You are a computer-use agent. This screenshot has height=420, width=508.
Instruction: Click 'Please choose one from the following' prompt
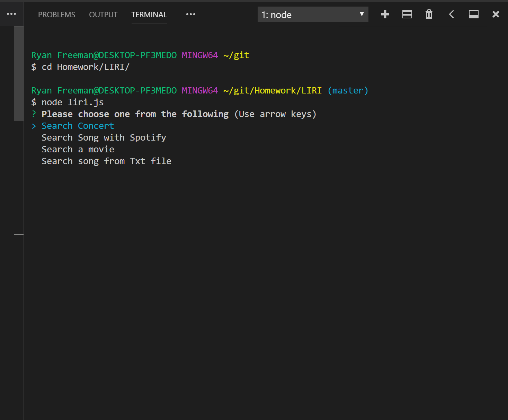pyautogui.click(x=135, y=114)
